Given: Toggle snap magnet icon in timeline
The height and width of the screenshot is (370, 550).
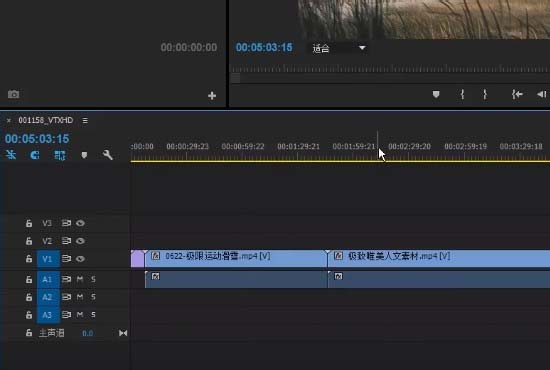Looking at the screenshot, I should (35, 155).
